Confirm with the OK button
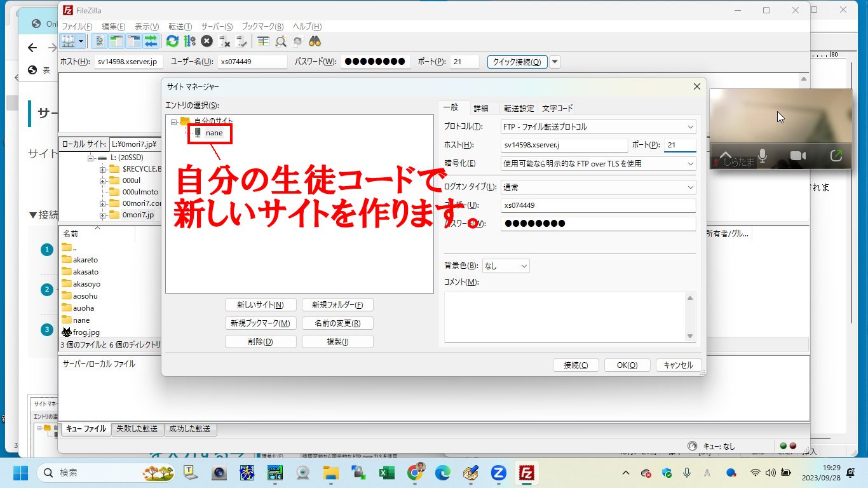868x488 pixels. coord(627,365)
